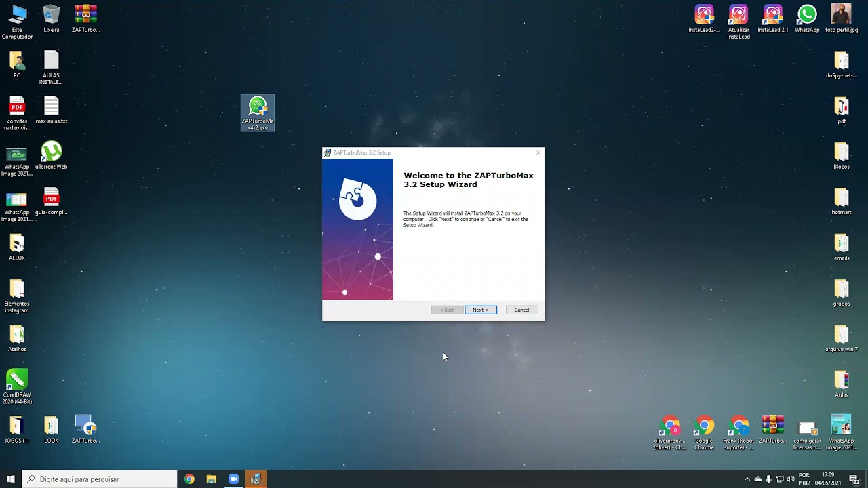Viewport: 868px width, 488px height.
Task: Select the max aulas.txt file
Action: (52, 110)
